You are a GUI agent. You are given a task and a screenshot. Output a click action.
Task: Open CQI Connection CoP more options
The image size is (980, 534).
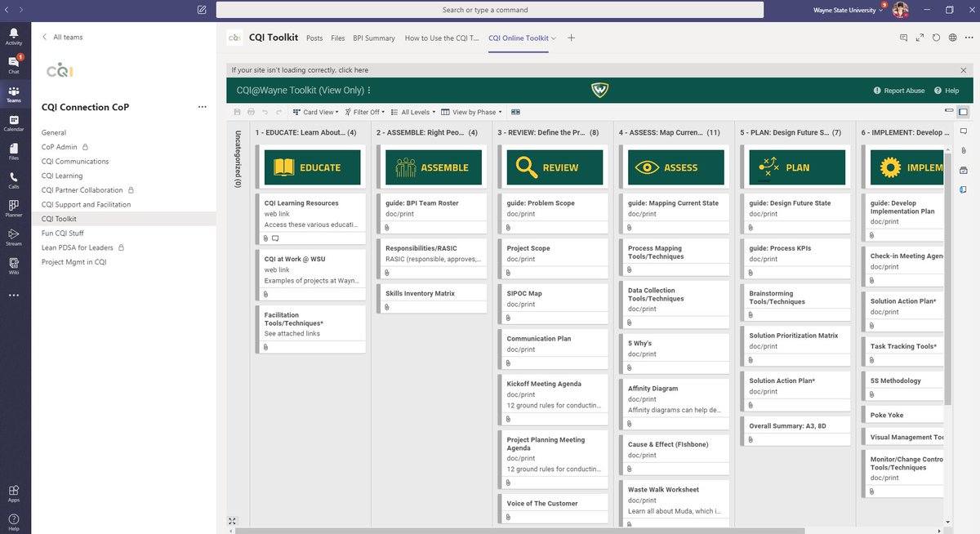point(202,106)
